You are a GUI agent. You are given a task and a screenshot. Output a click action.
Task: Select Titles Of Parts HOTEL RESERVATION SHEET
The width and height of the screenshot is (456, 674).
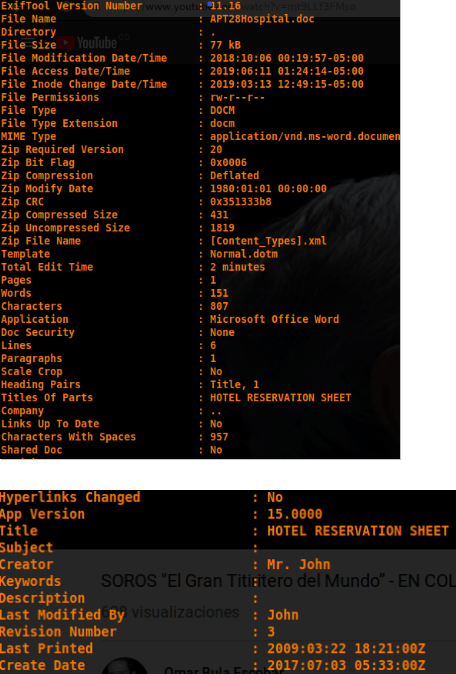tap(281, 398)
